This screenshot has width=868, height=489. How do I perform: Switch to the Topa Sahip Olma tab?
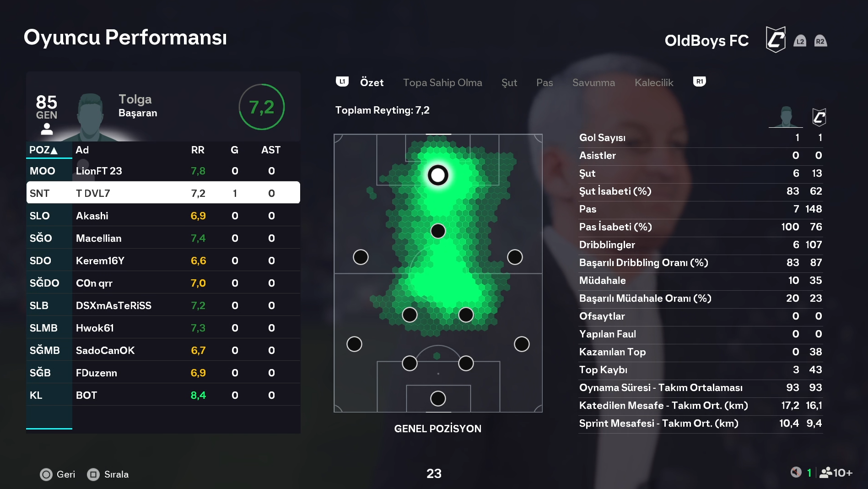(442, 83)
